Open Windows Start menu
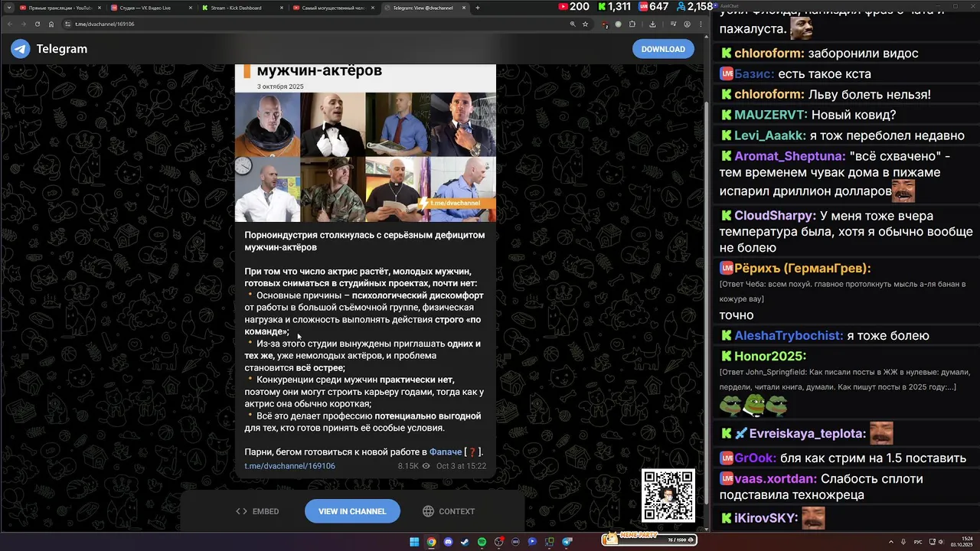The height and width of the screenshot is (551, 980). pos(414,542)
